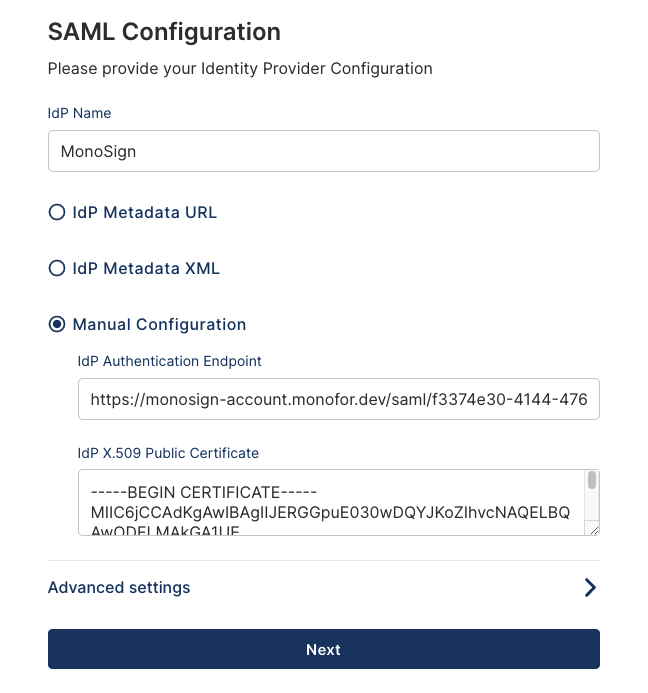Viewport: 648px width, 693px height.
Task: Click the "IdP X.509 Public Certificate" label
Action: [168, 453]
